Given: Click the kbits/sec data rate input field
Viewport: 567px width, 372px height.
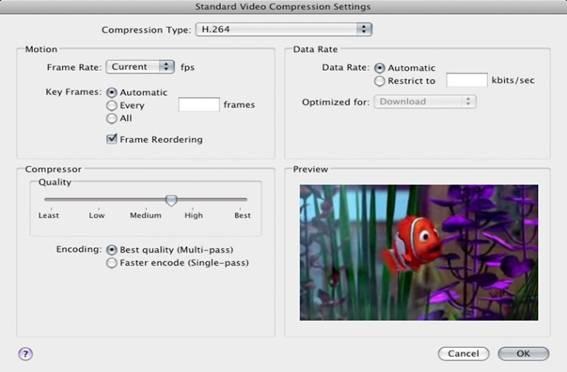Looking at the screenshot, I should pyautogui.click(x=467, y=80).
